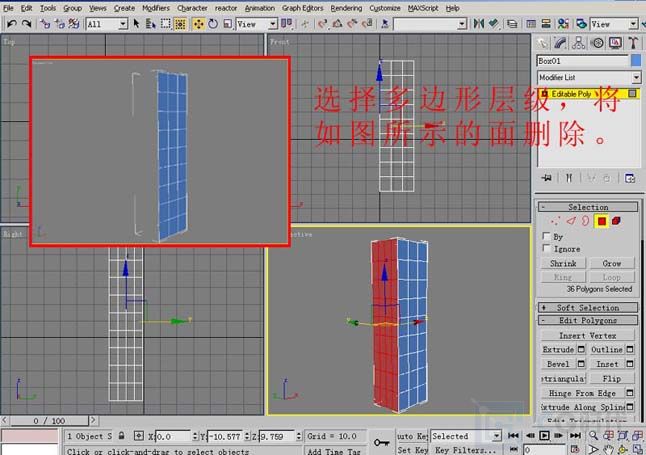The image size is (646, 455).
Task: Toggle the Auto Key button
Action: click(412, 436)
